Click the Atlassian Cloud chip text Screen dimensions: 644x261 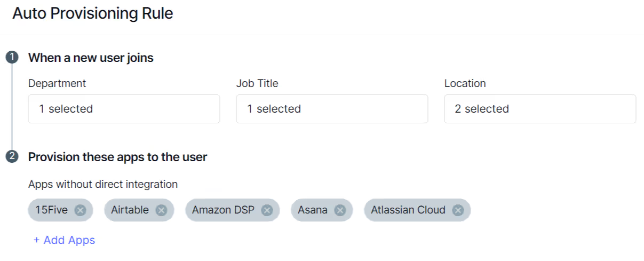408,210
